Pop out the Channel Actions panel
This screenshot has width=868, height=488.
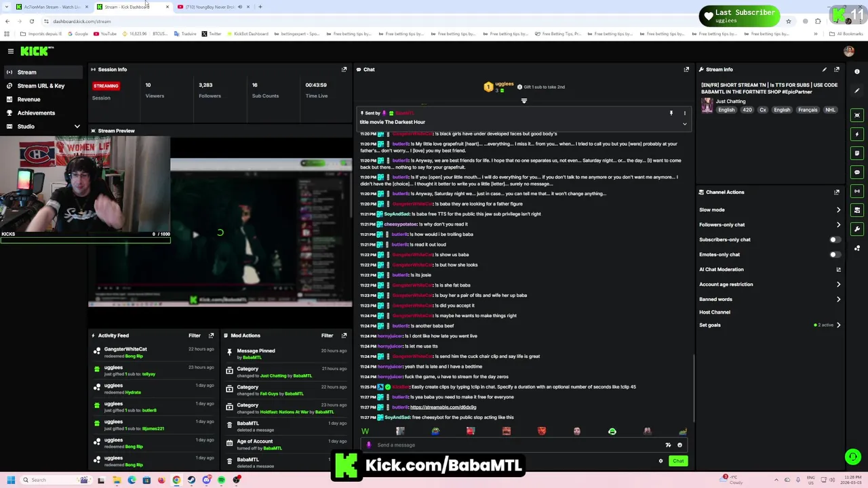(x=837, y=192)
